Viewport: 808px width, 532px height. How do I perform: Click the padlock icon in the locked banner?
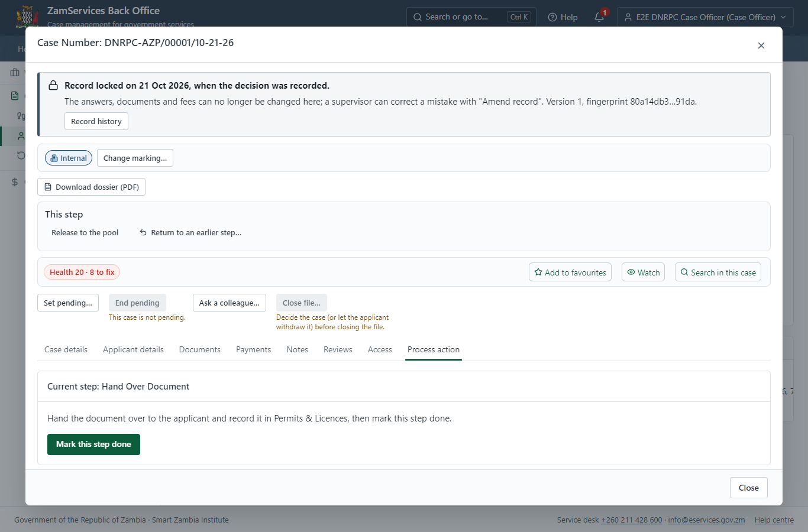coord(53,85)
